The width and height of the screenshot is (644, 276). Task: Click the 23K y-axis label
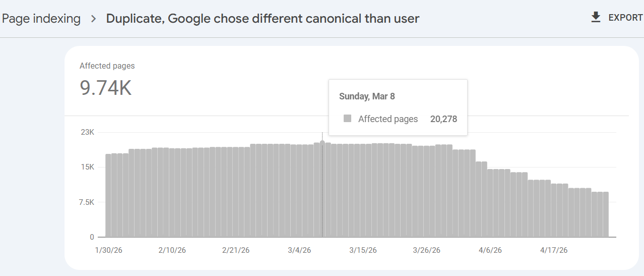point(88,132)
